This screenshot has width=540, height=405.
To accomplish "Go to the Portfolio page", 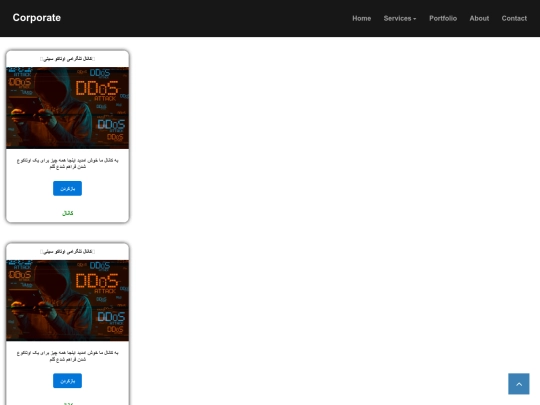I will pyautogui.click(x=443, y=19).
